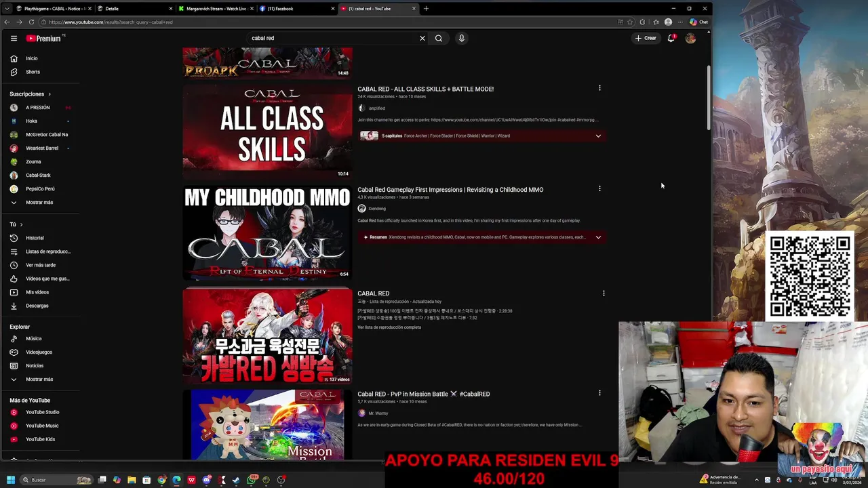Expand the Resumen summary row

[x=481, y=237]
